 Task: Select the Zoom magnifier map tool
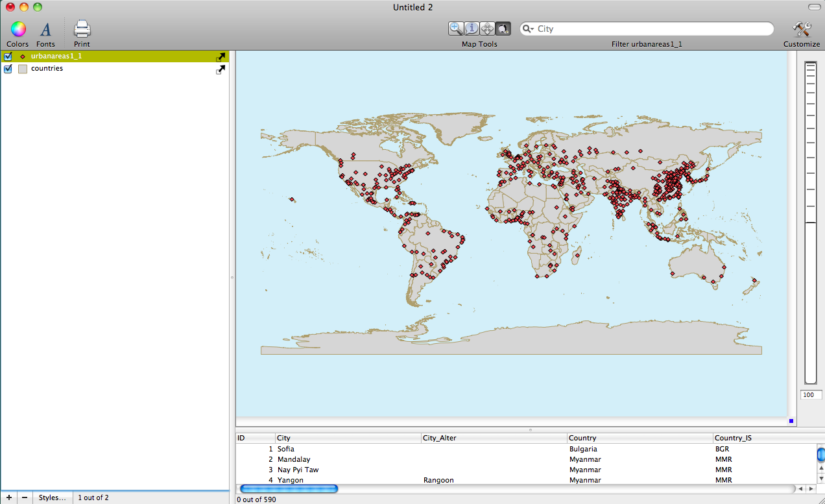[x=456, y=29]
